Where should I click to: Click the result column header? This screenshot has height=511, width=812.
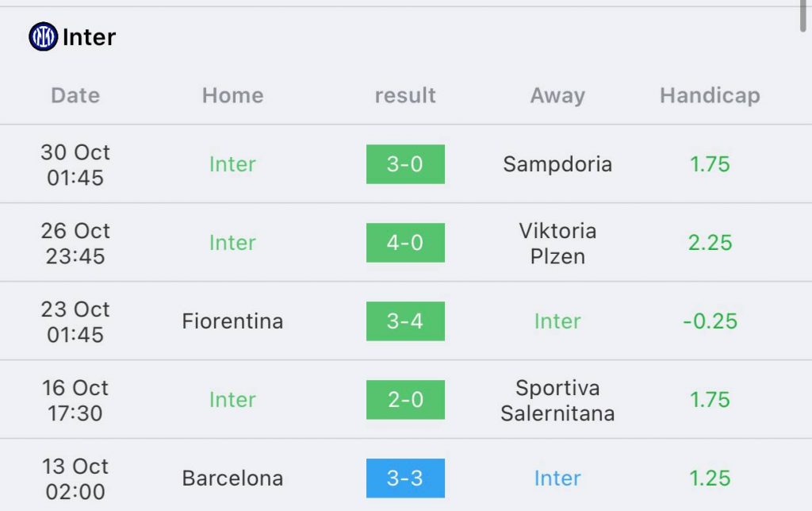(x=405, y=95)
